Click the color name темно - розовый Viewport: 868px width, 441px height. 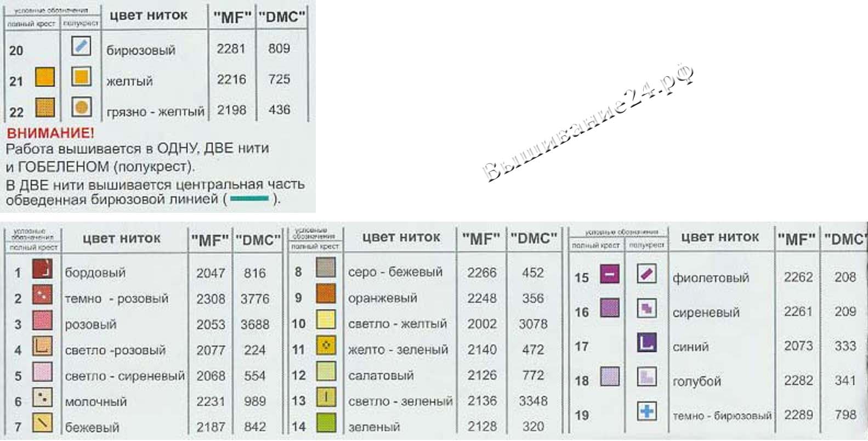(116, 299)
